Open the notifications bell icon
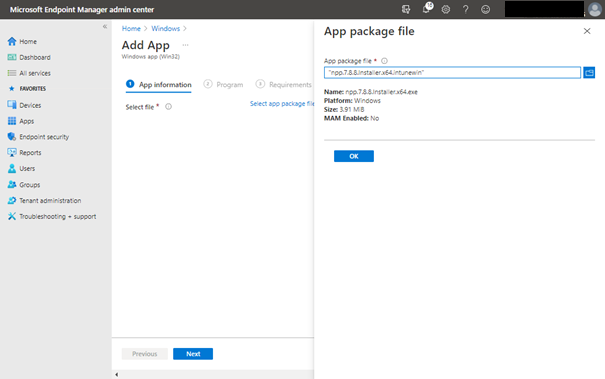Viewport: 605px width, 379px height. 427,8
